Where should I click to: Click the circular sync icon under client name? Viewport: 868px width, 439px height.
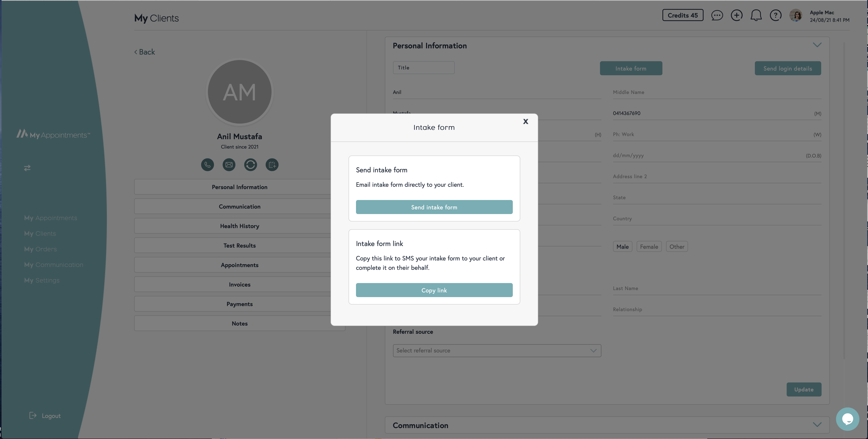[250, 165]
